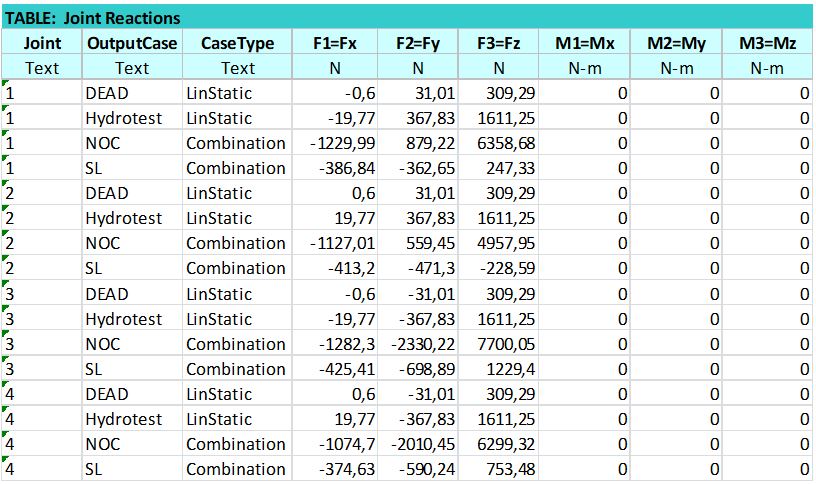Select the Fy value -2010,45

coord(419,444)
